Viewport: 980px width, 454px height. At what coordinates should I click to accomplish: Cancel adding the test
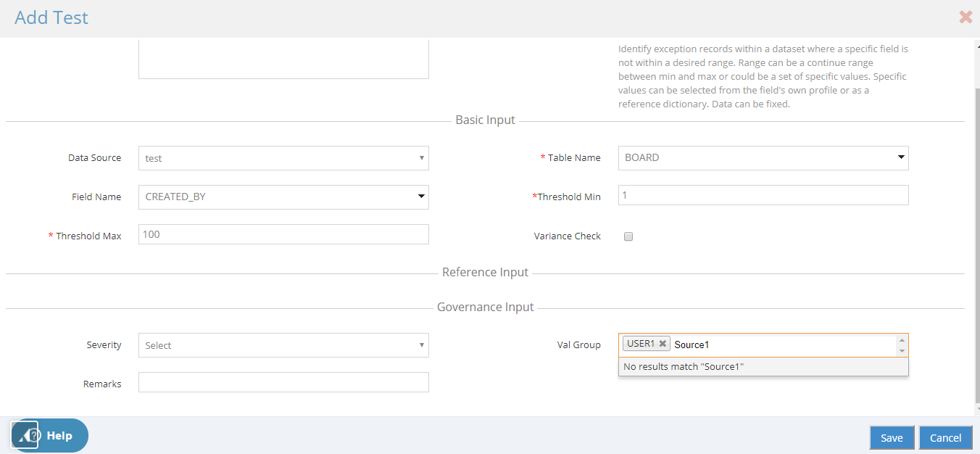tap(945, 437)
